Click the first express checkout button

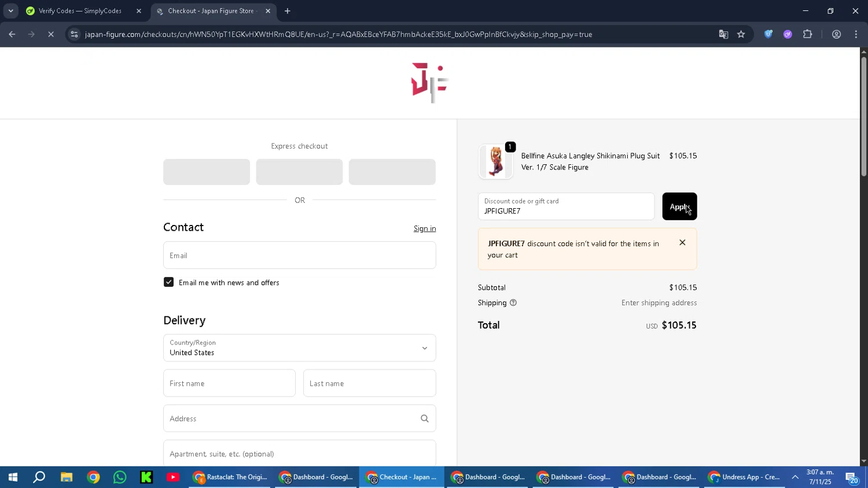[x=207, y=172]
